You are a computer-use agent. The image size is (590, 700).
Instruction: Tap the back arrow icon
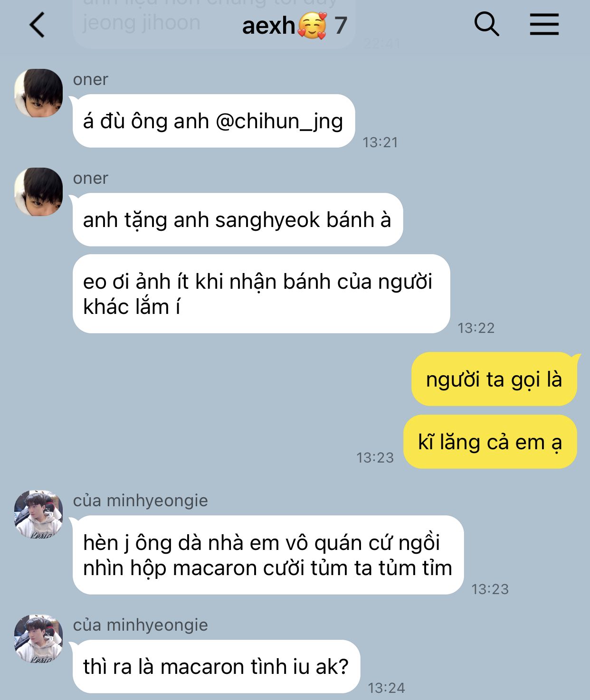37,25
